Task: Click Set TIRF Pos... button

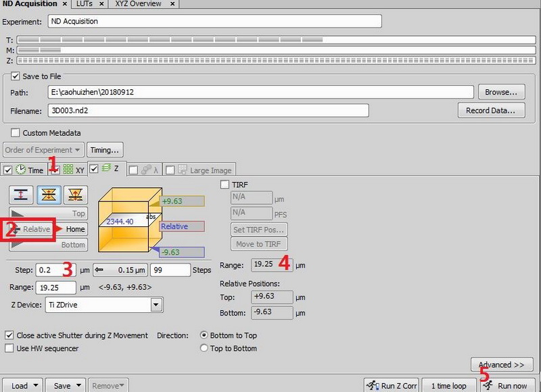Action: point(259,230)
